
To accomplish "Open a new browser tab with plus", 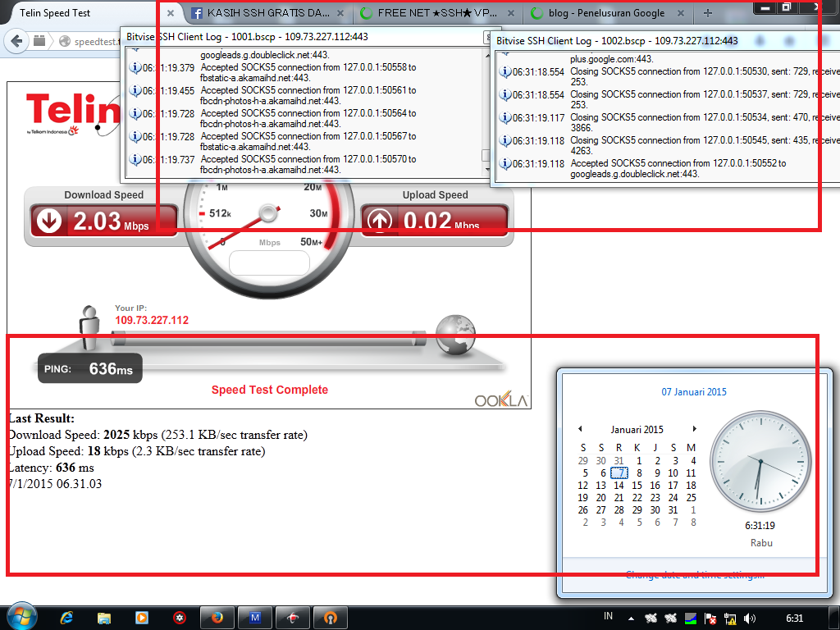I will (708, 13).
